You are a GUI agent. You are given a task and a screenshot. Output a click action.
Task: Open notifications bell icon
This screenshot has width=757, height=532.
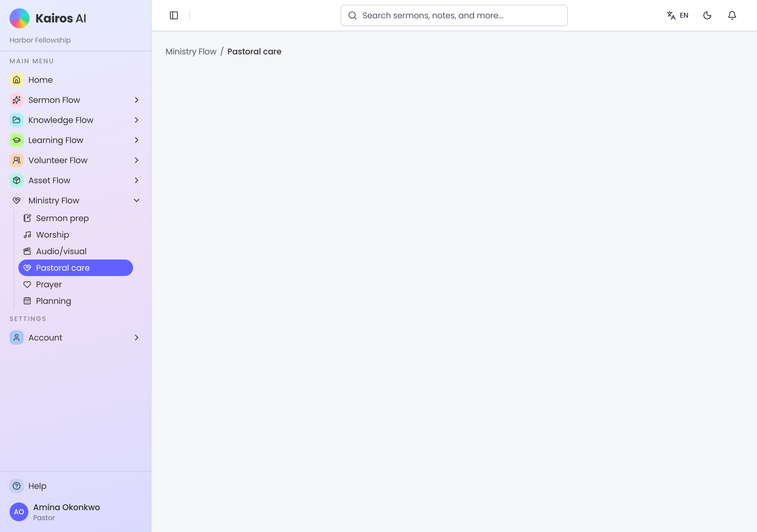point(732,15)
